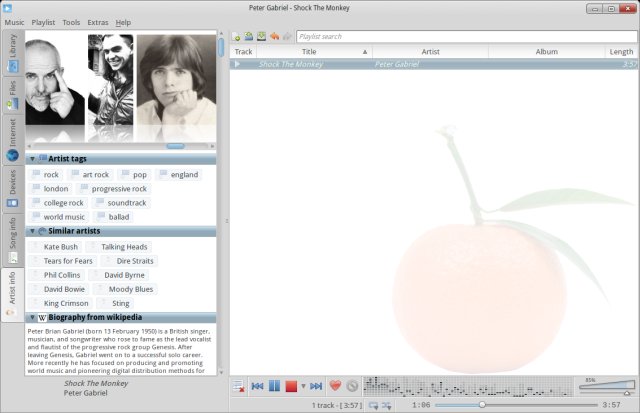Screen dimensions: 640x413
Task: Stop playback with the red button
Action: coord(291,385)
